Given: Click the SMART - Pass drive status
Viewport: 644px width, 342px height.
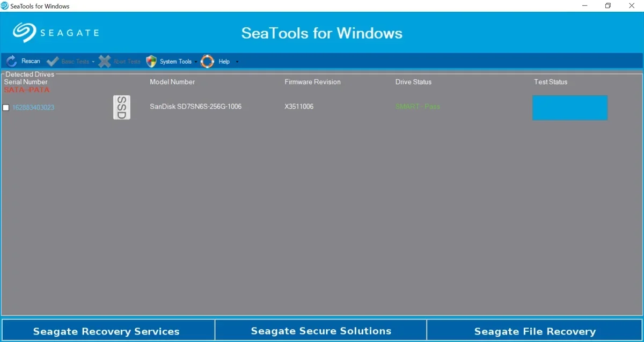Looking at the screenshot, I should point(418,107).
